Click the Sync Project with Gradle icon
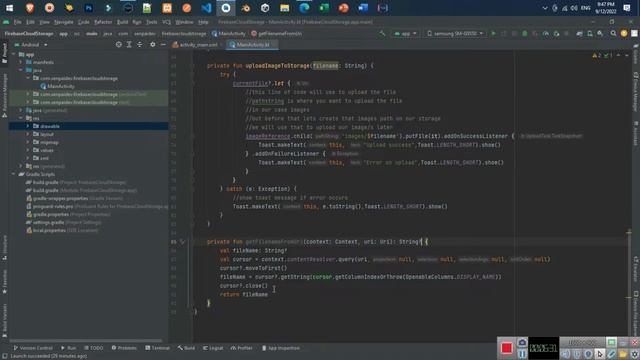 (x=580, y=33)
